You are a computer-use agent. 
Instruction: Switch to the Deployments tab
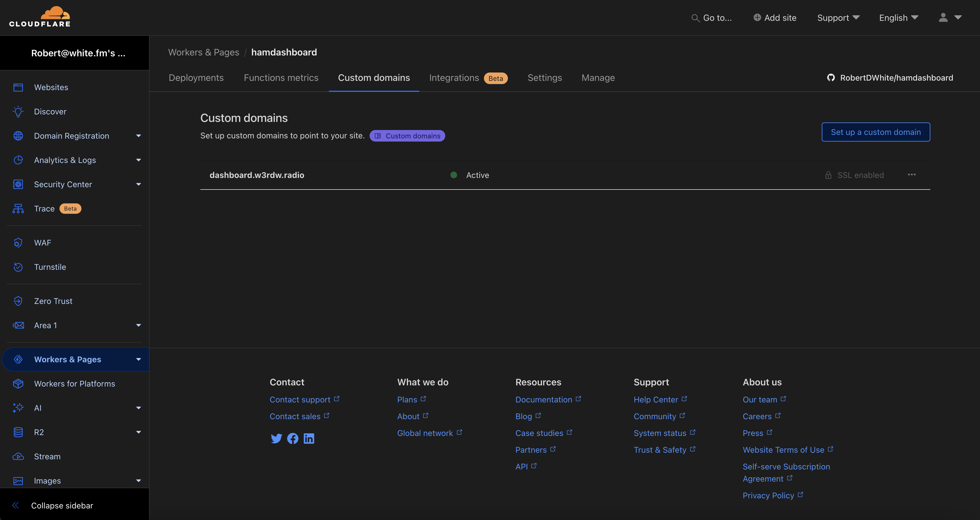(x=196, y=78)
